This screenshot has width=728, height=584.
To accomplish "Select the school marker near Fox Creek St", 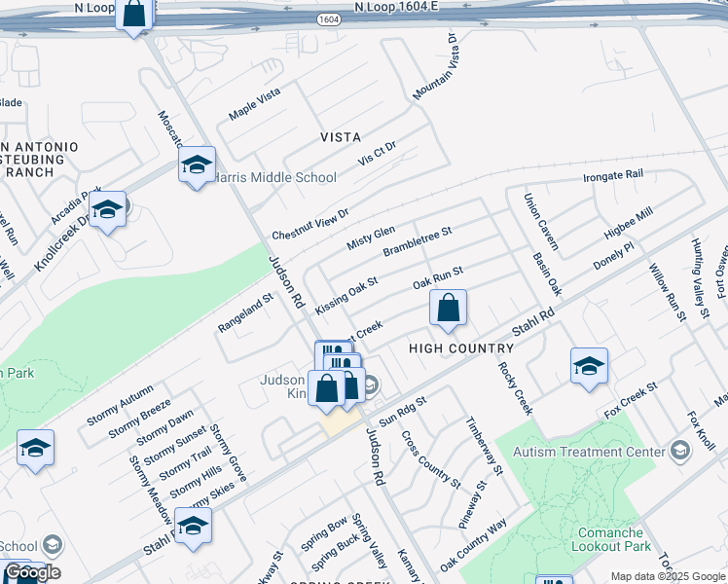I will click(589, 367).
